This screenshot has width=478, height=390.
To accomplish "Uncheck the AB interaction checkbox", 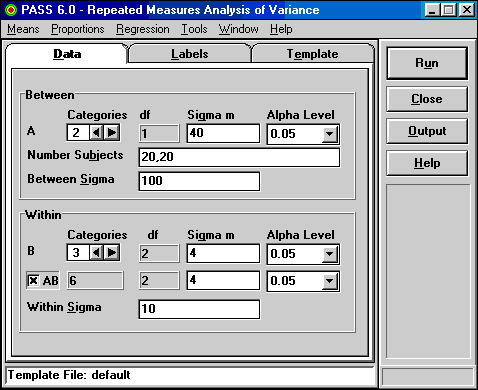I will pyautogui.click(x=33, y=281).
